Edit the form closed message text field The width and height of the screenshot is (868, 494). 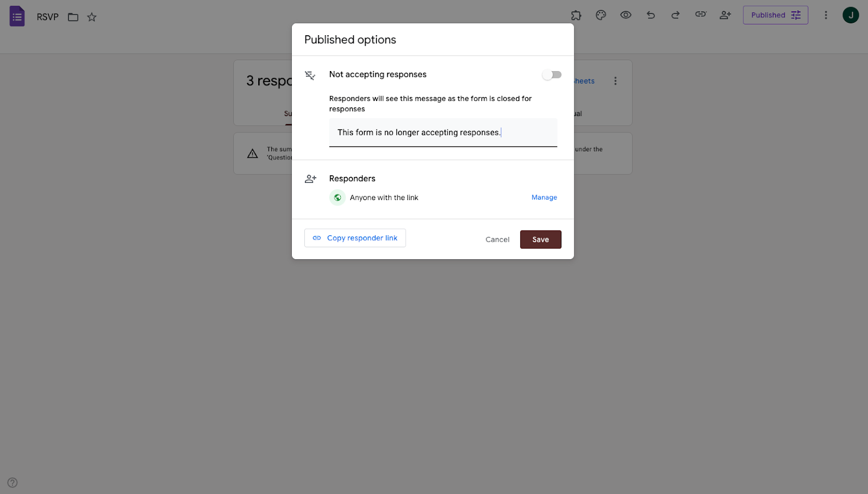click(x=443, y=132)
